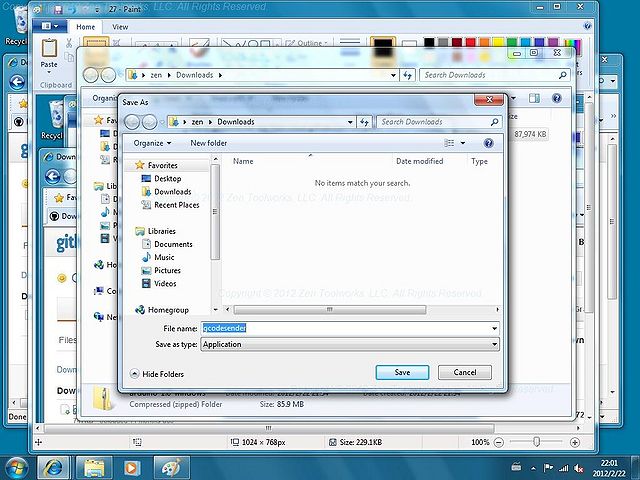Click the help icon in Save As dialog
The image size is (640, 480).
coord(488,143)
